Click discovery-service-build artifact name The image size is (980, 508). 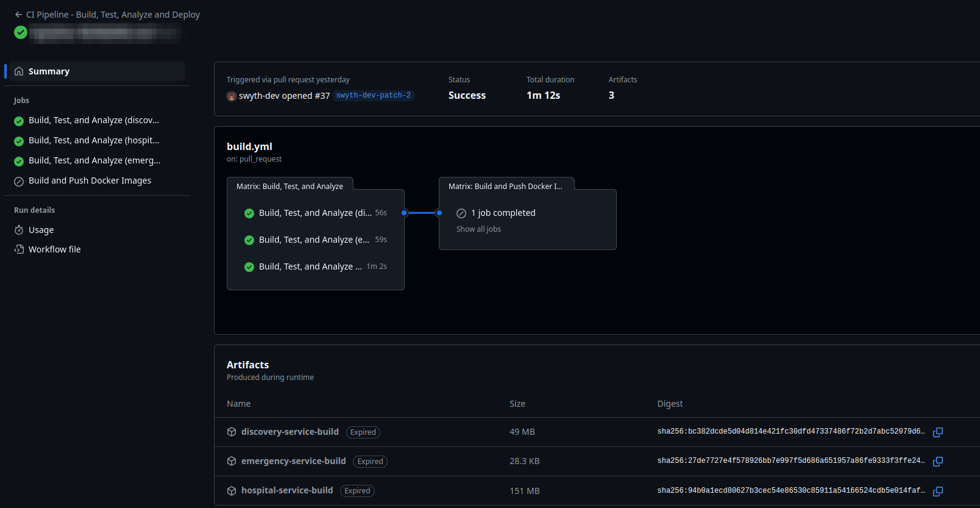[290, 432]
